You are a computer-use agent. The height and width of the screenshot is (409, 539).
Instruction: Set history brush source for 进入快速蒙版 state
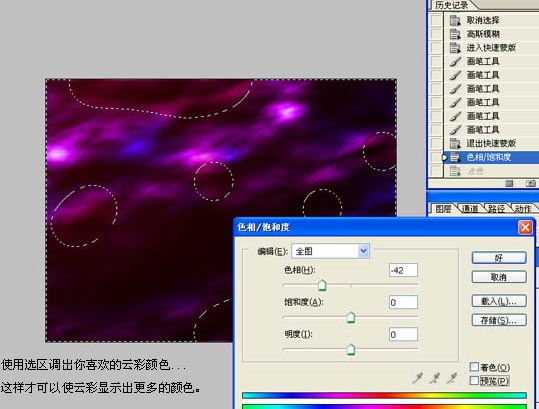click(437, 48)
